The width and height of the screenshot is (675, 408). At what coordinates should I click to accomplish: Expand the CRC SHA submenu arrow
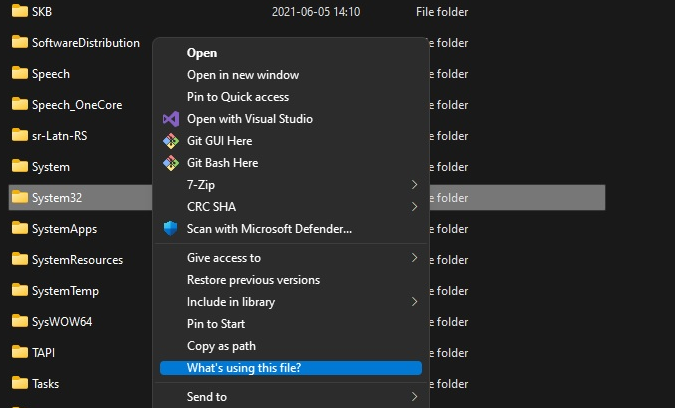point(414,207)
